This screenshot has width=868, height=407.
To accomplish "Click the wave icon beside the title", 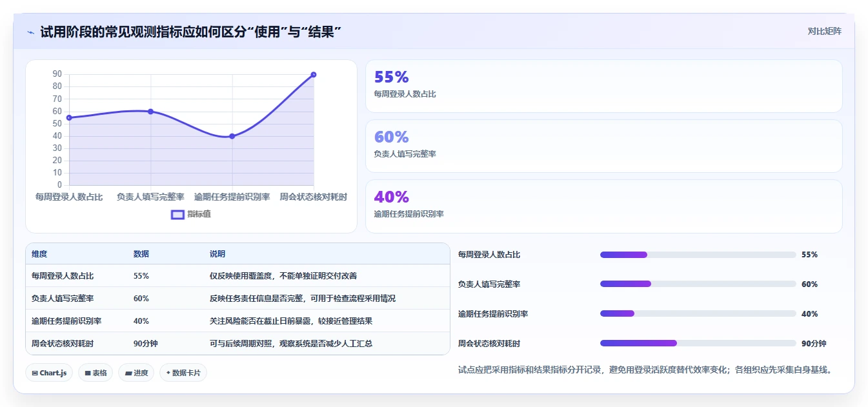I will click(x=30, y=32).
